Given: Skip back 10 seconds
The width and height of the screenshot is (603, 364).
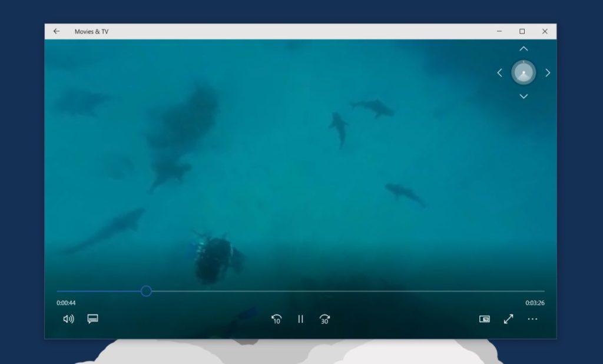Looking at the screenshot, I should point(277,319).
